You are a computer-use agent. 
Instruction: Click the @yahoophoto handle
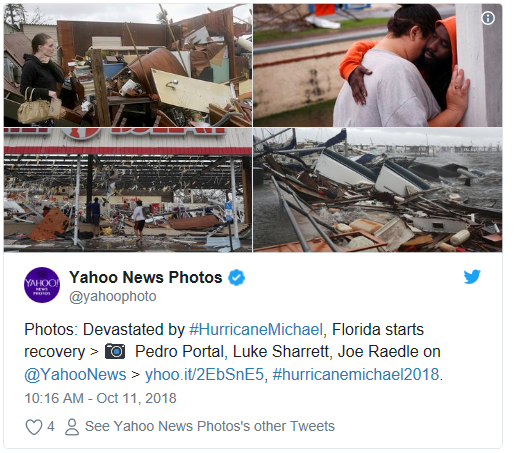pos(113,296)
